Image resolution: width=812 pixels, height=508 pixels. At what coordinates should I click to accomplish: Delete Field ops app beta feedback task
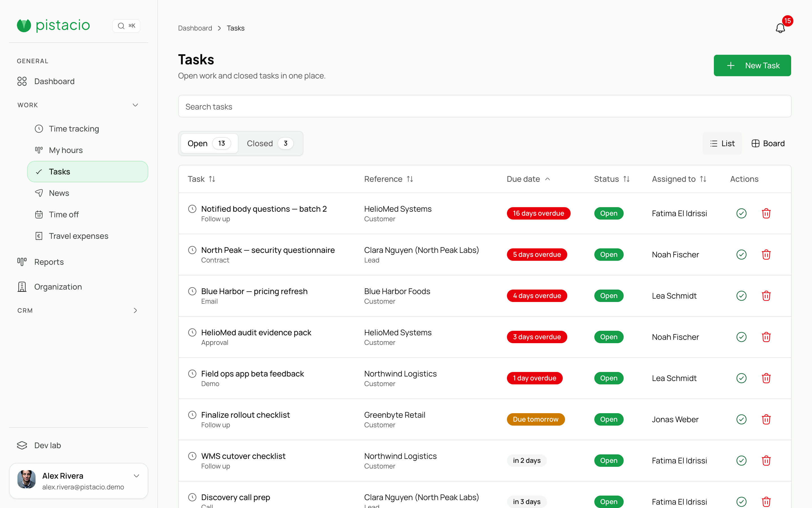point(766,378)
